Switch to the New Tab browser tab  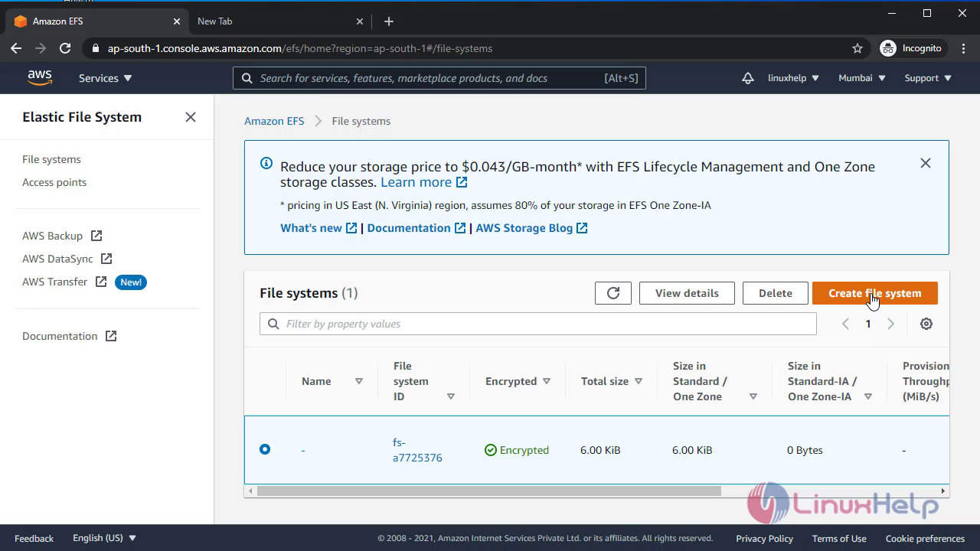[x=280, y=21]
